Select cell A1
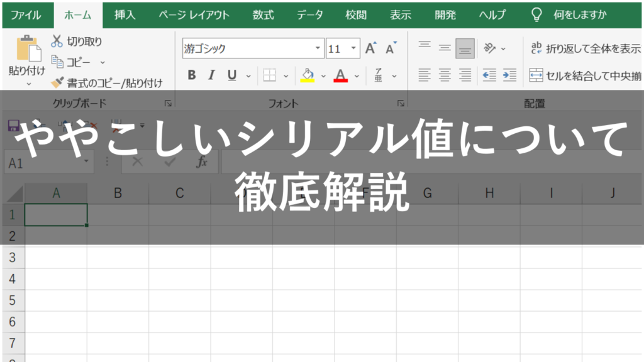 (x=56, y=215)
